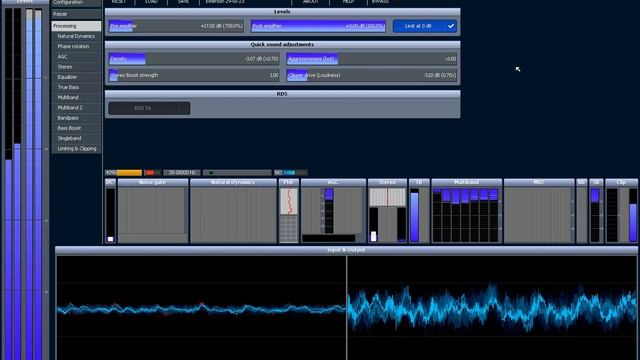Adjust the Post amplifier slider
The image size is (640, 360).
coord(318,26)
